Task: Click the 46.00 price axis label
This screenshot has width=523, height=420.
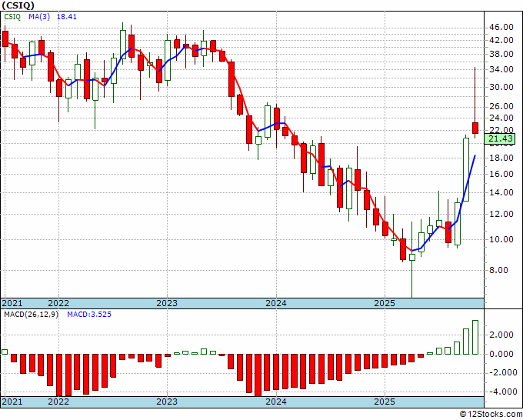Action: point(501,28)
